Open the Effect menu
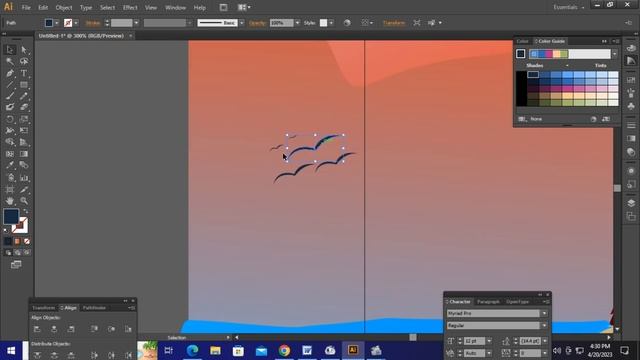This screenshot has width=640, height=360. (130, 7)
